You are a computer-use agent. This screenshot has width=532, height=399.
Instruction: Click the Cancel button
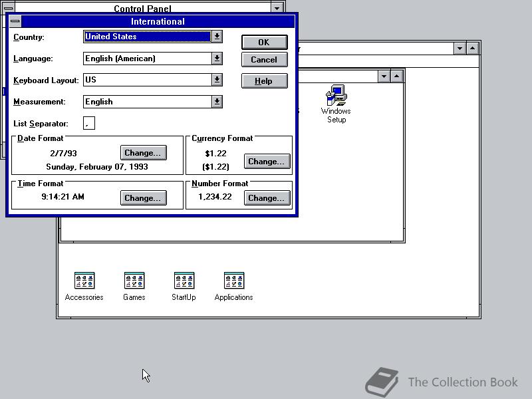tap(264, 60)
